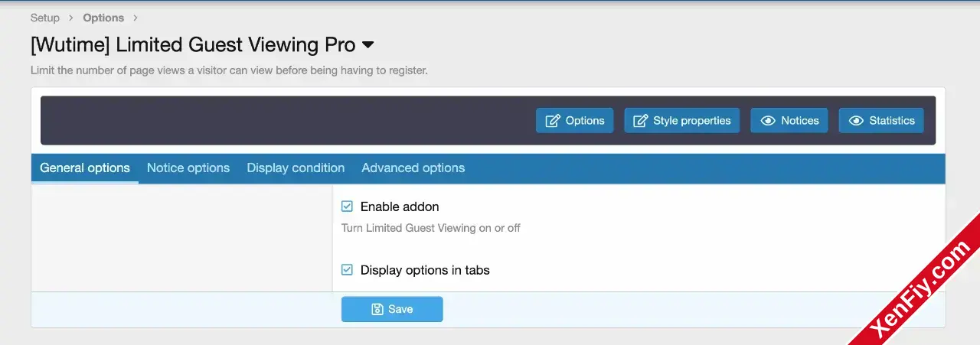
Task: Click the 'Enable addon' label text
Action: pyautogui.click(x=400, y=207)
